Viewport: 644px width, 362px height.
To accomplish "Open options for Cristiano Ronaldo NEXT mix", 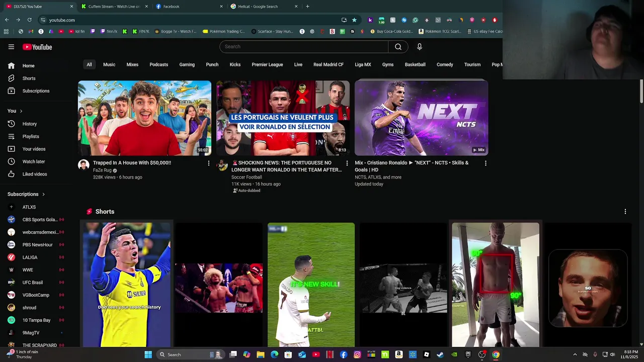I will tap(486, 163).
